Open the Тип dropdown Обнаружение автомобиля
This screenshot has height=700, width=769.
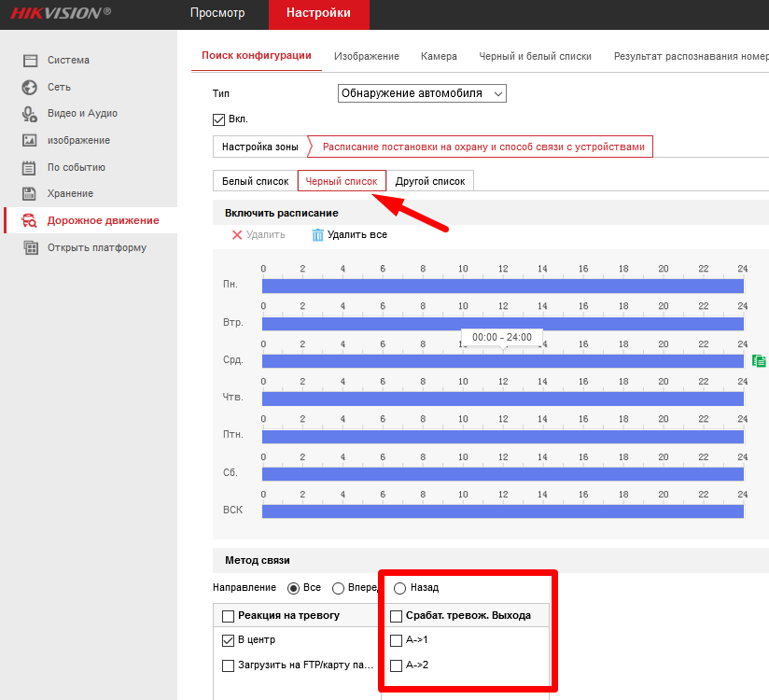pyautogui.click(x=422, y=93)
